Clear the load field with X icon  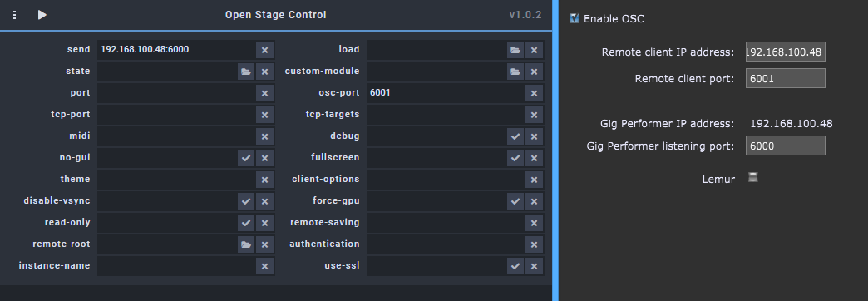point(535,50)
